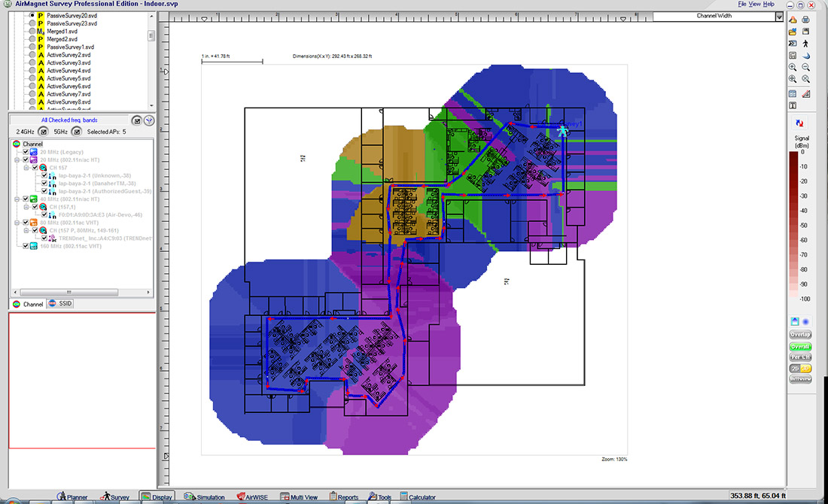The width and height of the screenshot is (828, 504).
Task: Click the walking person icon in toolbar
Action: [806, 44]
